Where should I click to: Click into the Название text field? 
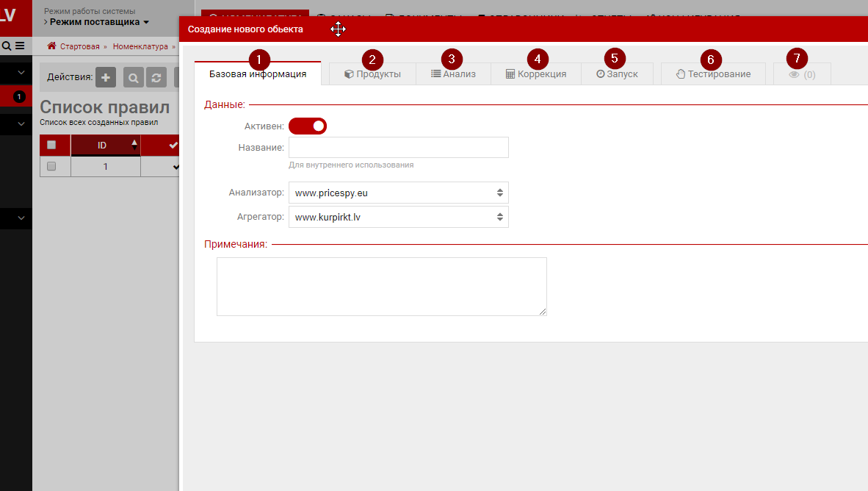click(x=398, y=148)
